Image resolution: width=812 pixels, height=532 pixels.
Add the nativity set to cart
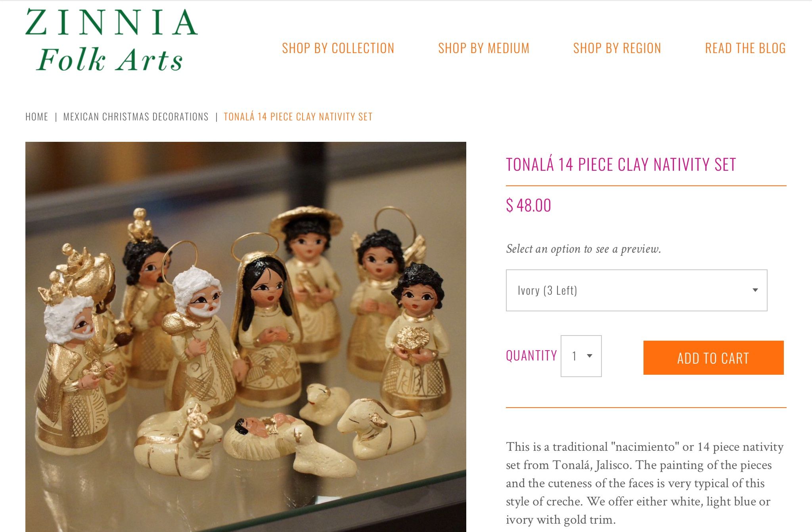click(714, 358)
